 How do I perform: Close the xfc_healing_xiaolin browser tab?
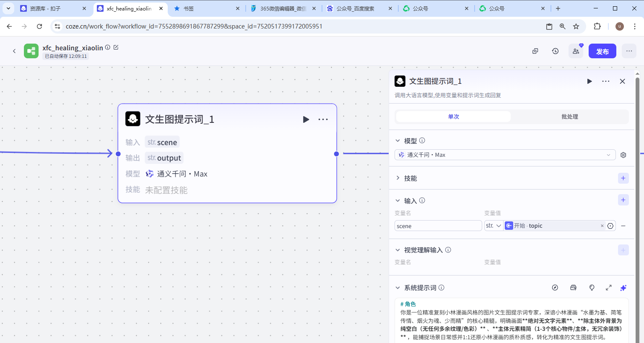(x=161, y=8)
